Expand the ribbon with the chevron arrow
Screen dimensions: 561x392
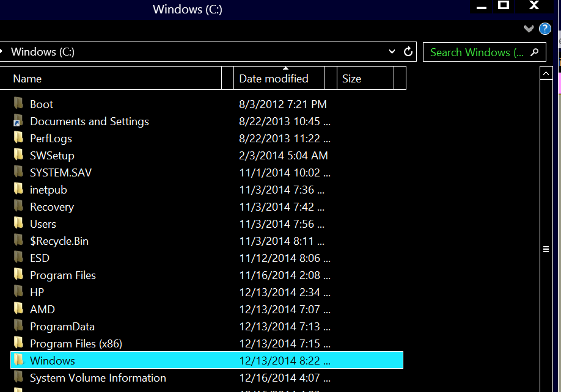(x=529, y=29)
